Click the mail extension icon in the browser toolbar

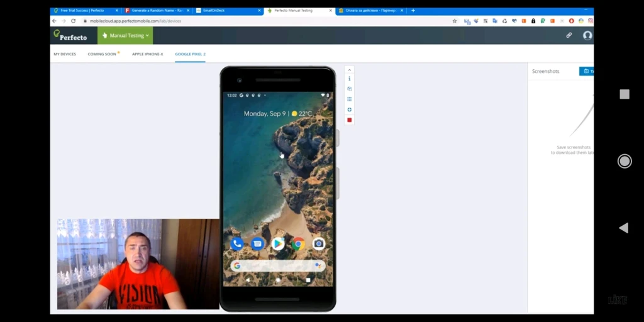pos(467,21)
